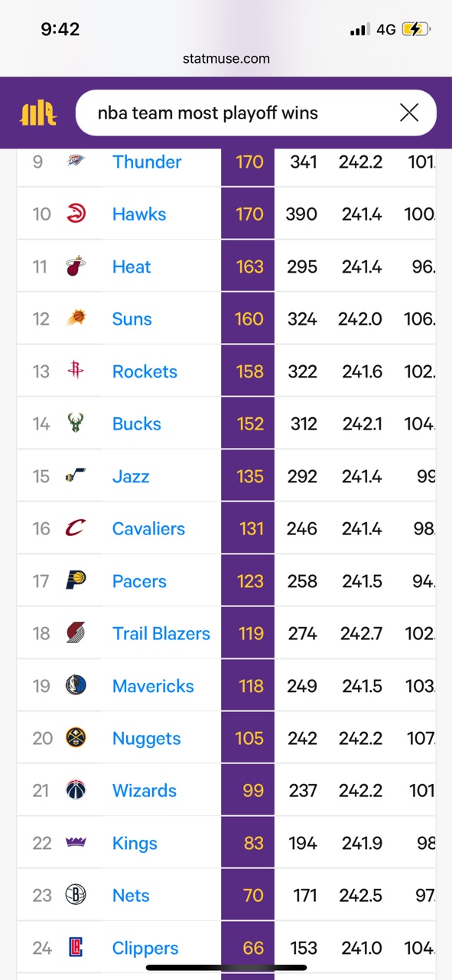
Task: Tap the Nets team logo
Action: (76, 895)
